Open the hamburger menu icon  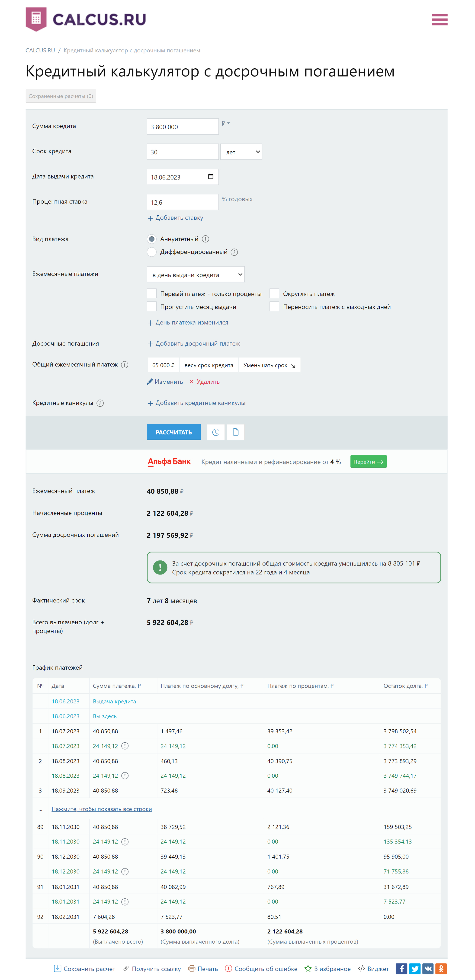tap(439, 19)
